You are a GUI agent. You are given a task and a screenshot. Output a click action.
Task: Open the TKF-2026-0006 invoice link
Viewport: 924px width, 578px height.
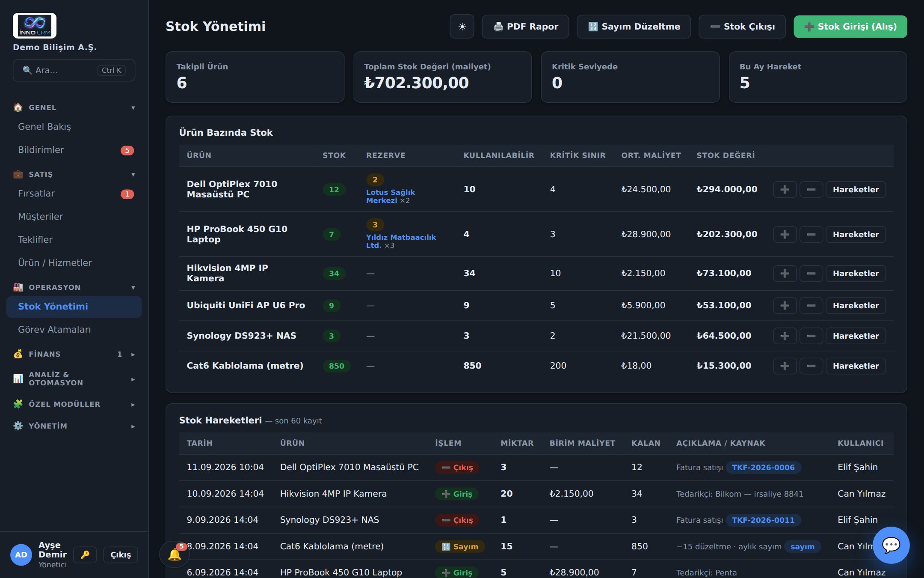click(x=763, y=468)
